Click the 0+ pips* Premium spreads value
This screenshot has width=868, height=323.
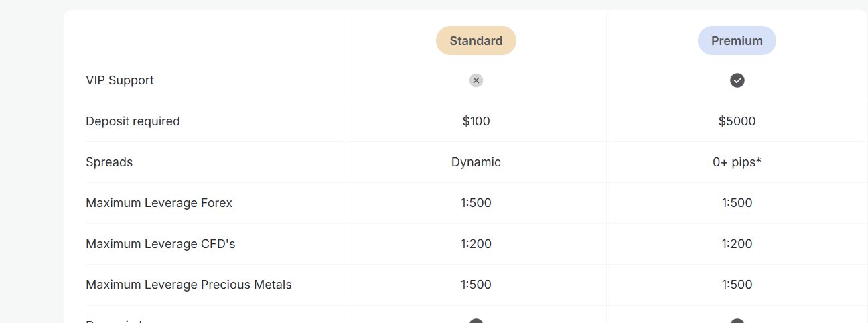(737, 162)
